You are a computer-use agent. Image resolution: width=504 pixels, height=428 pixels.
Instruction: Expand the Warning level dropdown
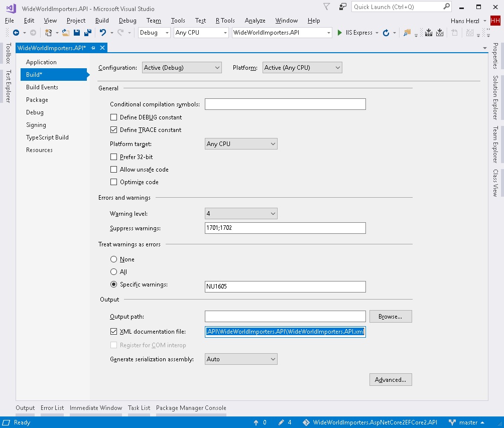[241, 214]
